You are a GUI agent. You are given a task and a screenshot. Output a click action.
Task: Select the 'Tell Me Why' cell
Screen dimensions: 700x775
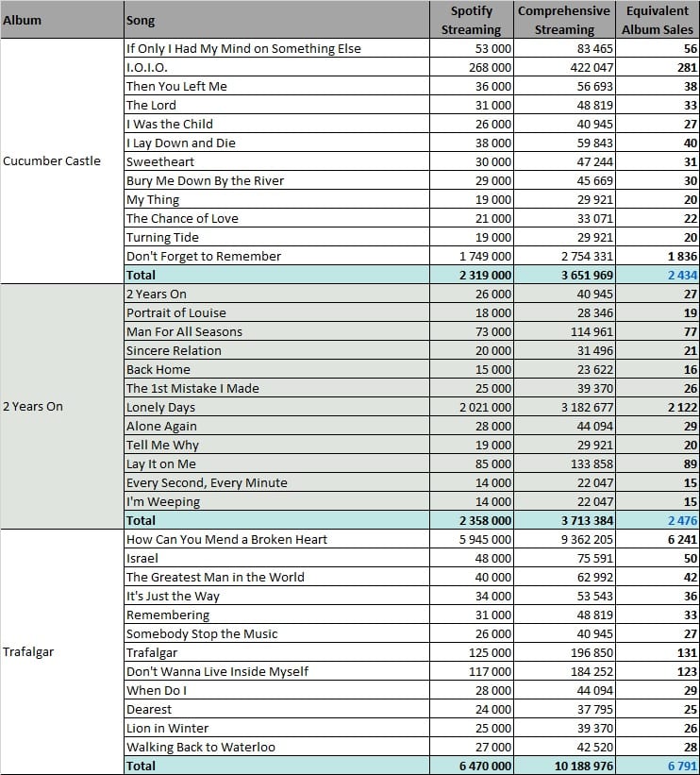pos(276,445)
